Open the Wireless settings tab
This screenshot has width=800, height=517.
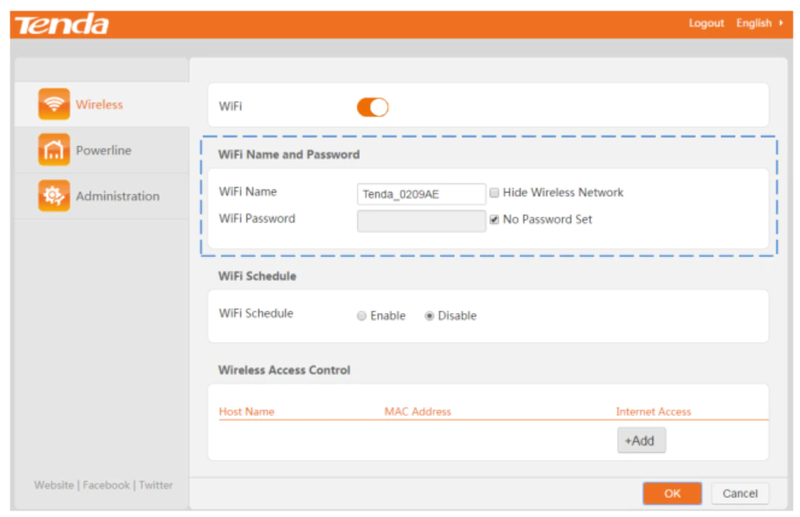point(99,104)
